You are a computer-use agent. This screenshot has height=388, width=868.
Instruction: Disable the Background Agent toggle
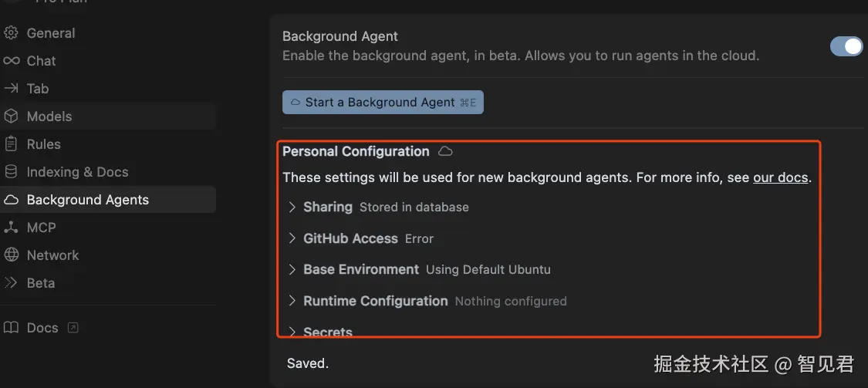tap(846, 46)
